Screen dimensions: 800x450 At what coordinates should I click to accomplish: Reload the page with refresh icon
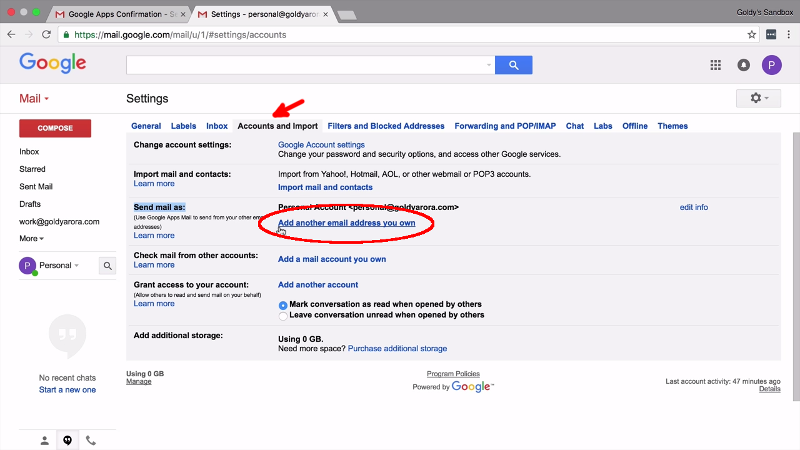point(46,35)
